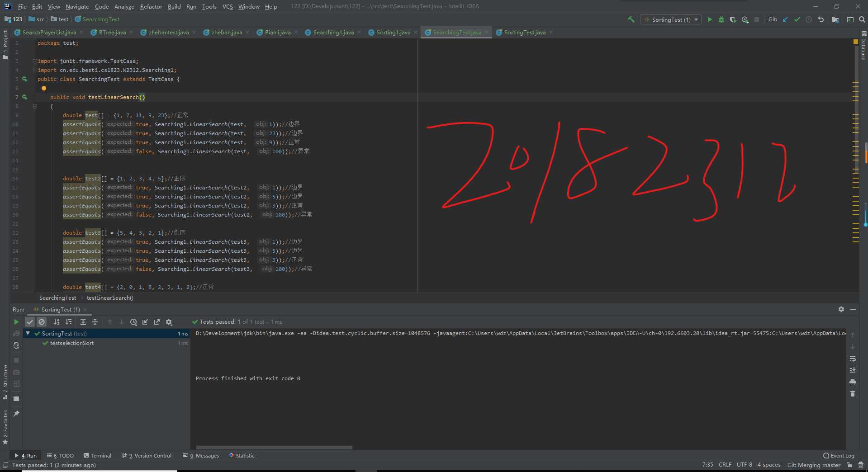This screenshot has width=868, height=472.
Task: Toggle Show Passed tests checkmark button
Action: coord(30,322)
